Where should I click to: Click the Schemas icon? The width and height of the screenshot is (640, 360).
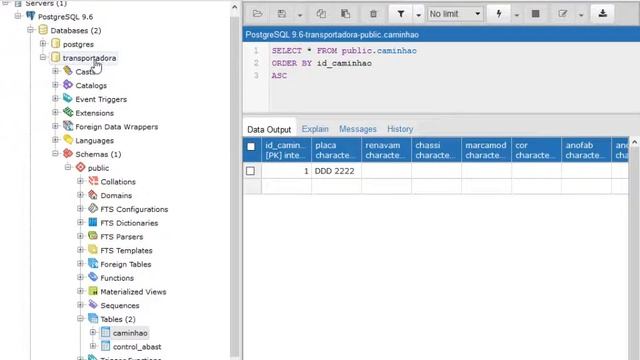click(x=68, y=153)
